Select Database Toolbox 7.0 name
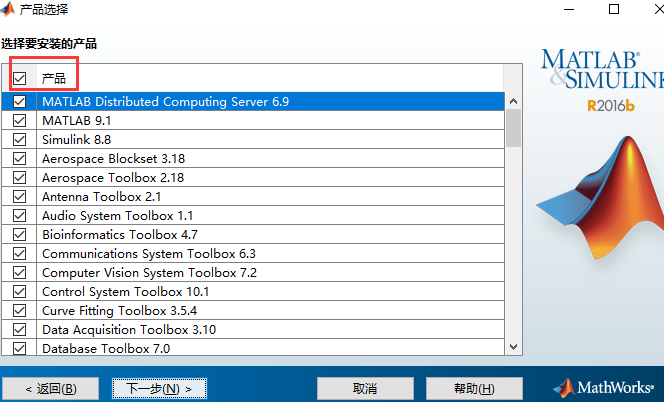 pyautogui.click(x=106, y=349)
